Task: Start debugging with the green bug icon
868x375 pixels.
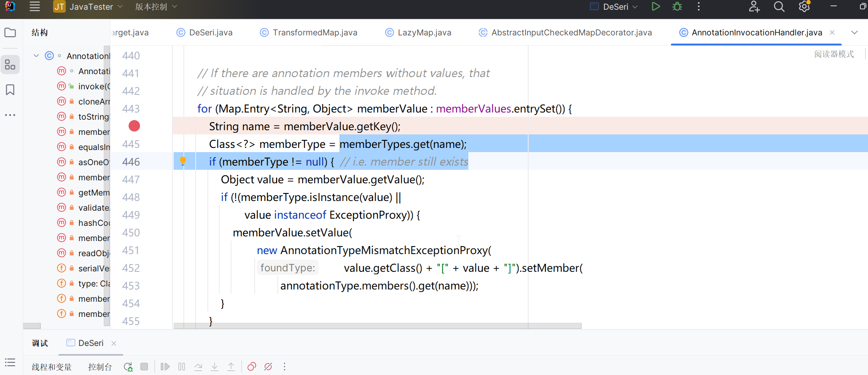Action: tap(677, 7)
